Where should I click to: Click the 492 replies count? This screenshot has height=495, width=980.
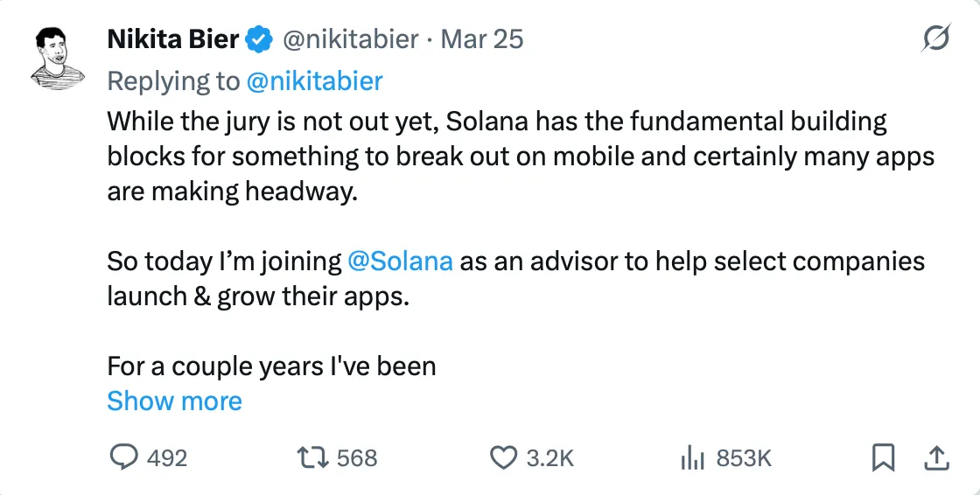(x=167, y=457)
